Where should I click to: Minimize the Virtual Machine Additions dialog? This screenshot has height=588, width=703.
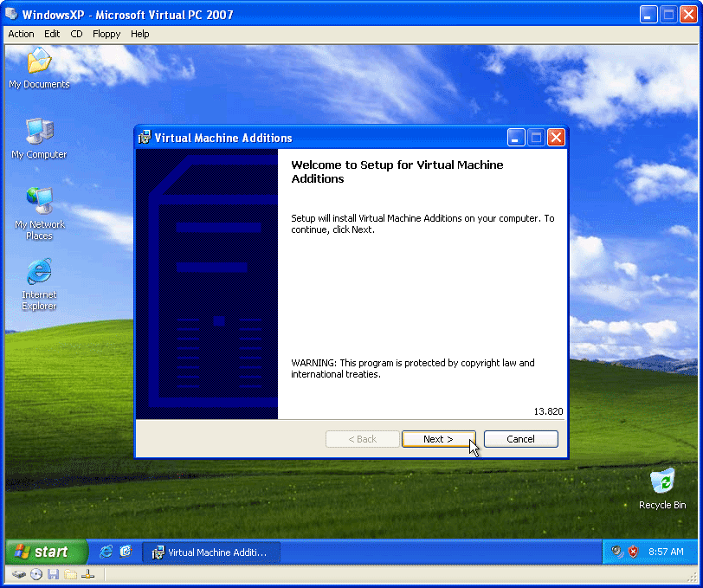516,137
